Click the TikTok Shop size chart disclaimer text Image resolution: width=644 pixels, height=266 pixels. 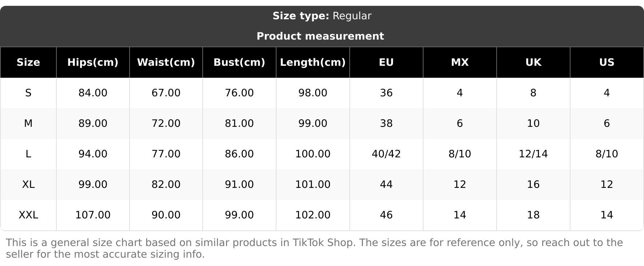pyautogui.click(x=314, y=249)
